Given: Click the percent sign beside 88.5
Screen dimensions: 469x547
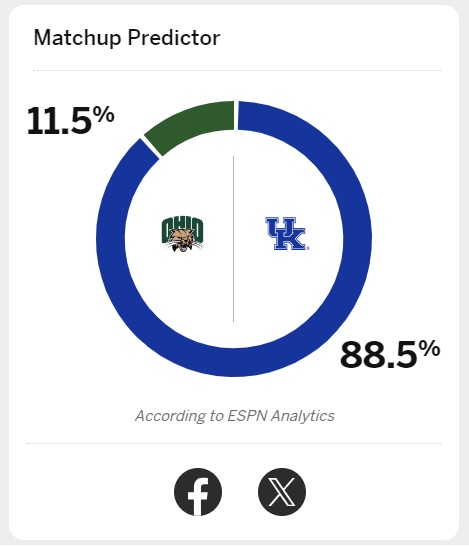Looking at the screenshot, I should point(430,349).
